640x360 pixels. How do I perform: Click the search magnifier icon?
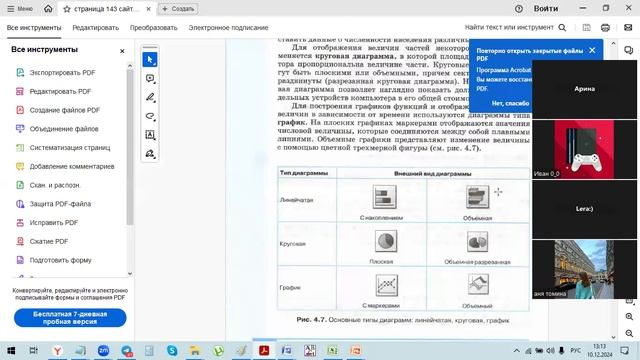562,27
